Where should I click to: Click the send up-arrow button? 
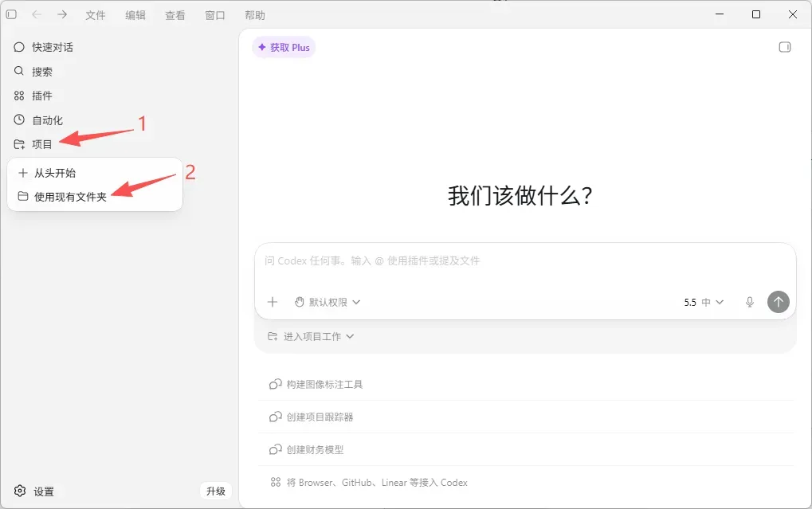(778, 302)
